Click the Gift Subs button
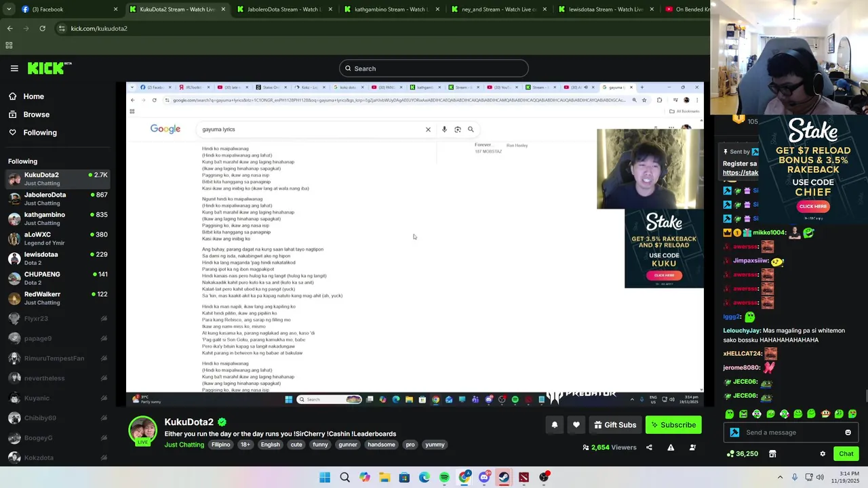This screenshot has width=868, height=488. tap(615, 425)
